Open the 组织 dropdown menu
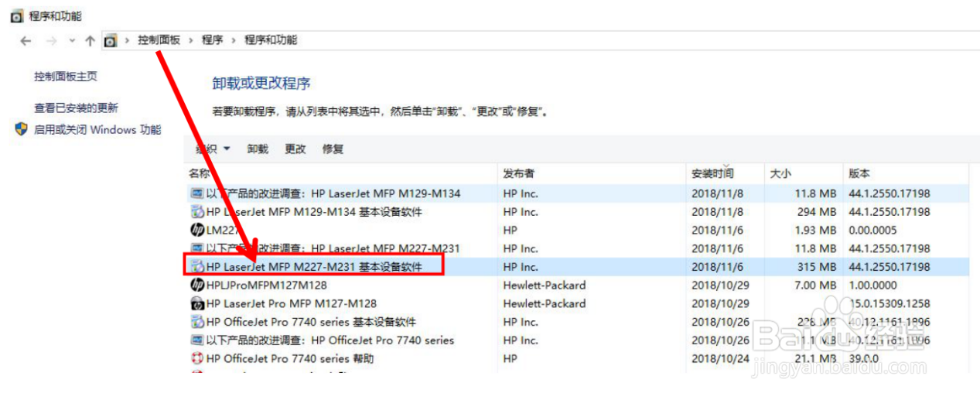This screenshot has height=400, width=980. 213,149
